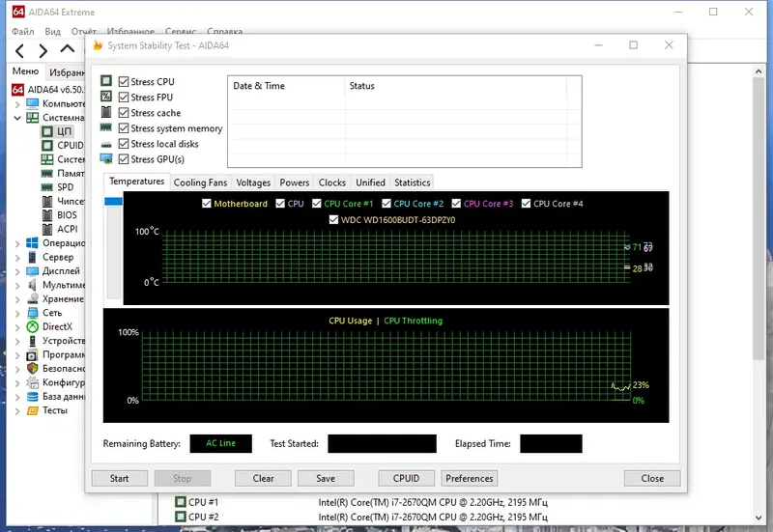Screen dimensions: 773x532
Task: Click the CPU #1 row icon in list
Action: coord(181,502)
